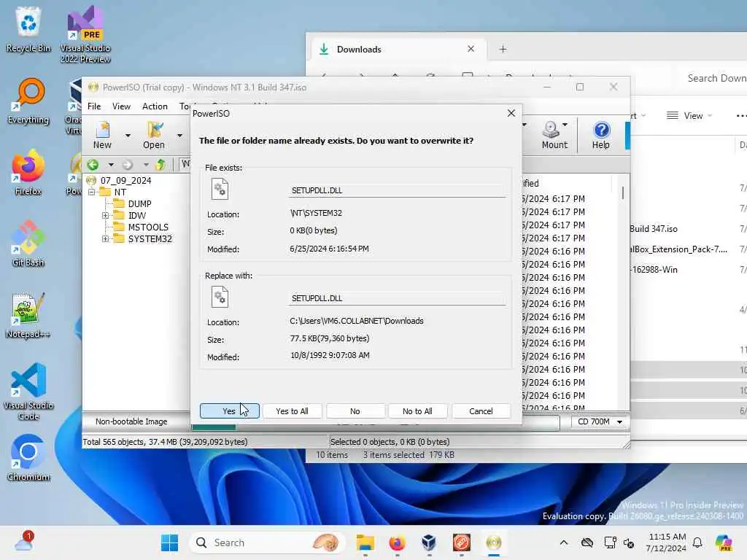
Task: Select the DUMP folder in tree
Action: pyautogui.click(x=139, y=204)
